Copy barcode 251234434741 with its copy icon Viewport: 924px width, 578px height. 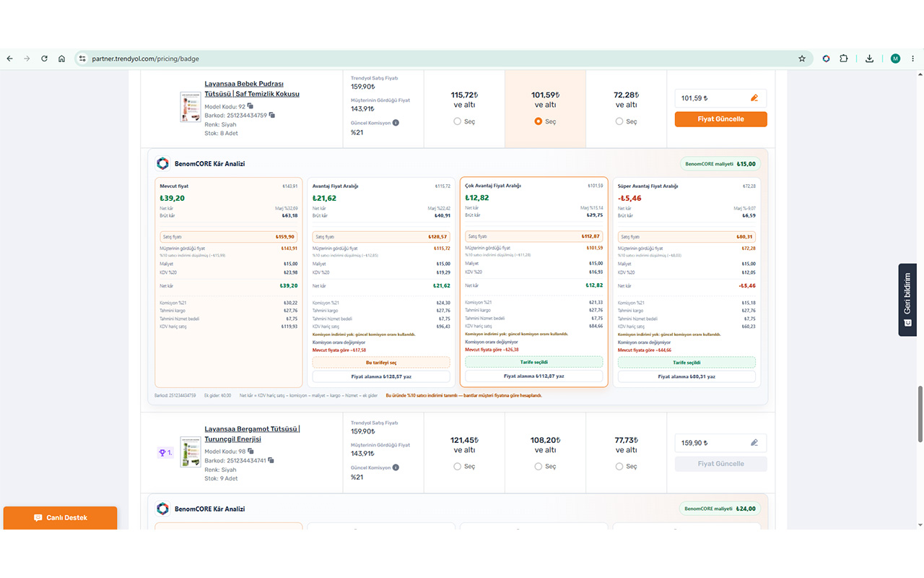click(272, 460)
